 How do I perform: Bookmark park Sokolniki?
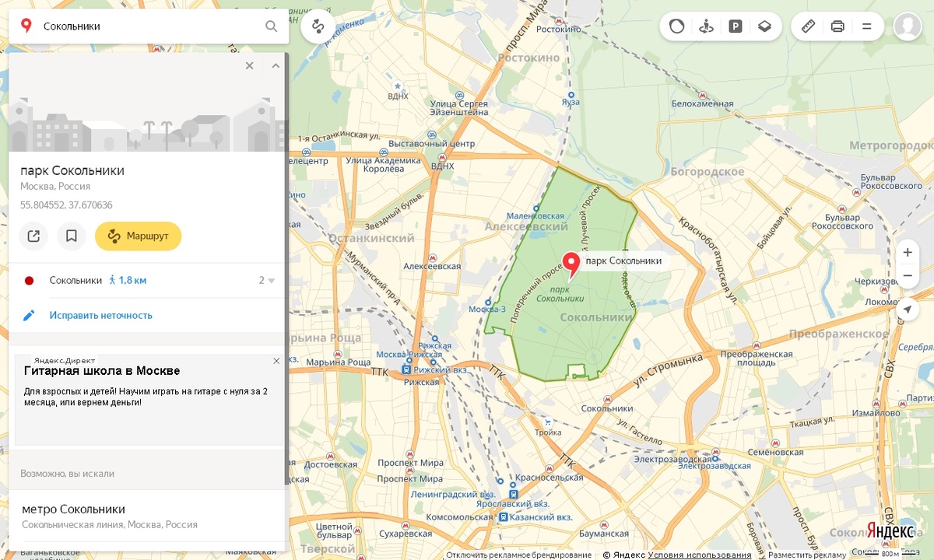coord(71,236)
